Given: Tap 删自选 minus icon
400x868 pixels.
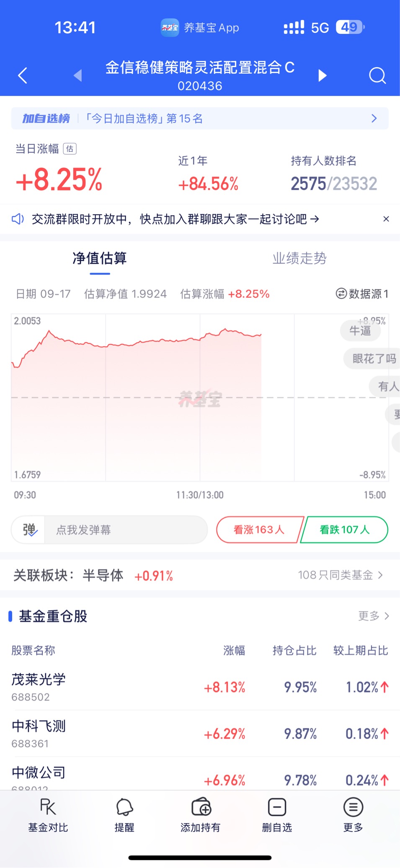Looking at the screenshot, I should coord(277,807).
